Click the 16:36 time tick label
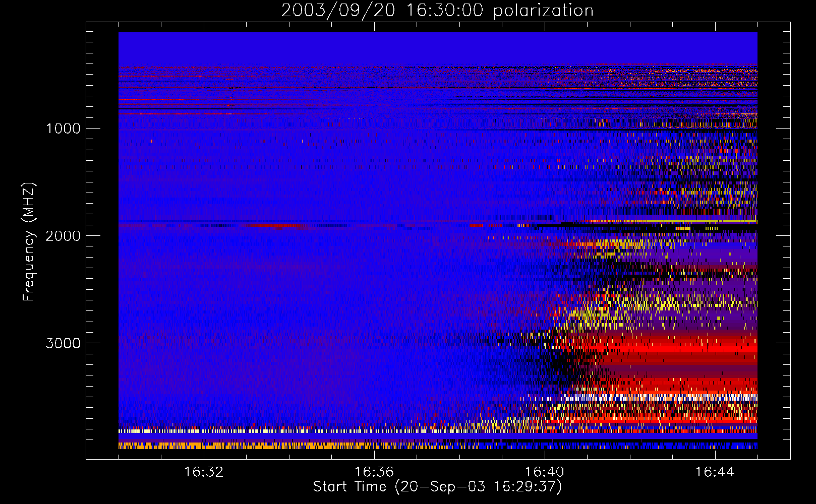 click(x=374, y=472)
